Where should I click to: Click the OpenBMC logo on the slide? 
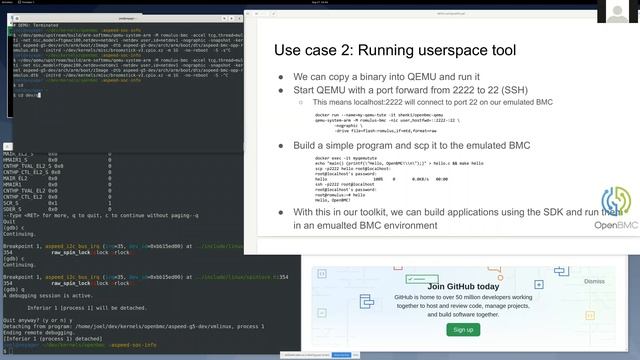click(x=616, y=207)
